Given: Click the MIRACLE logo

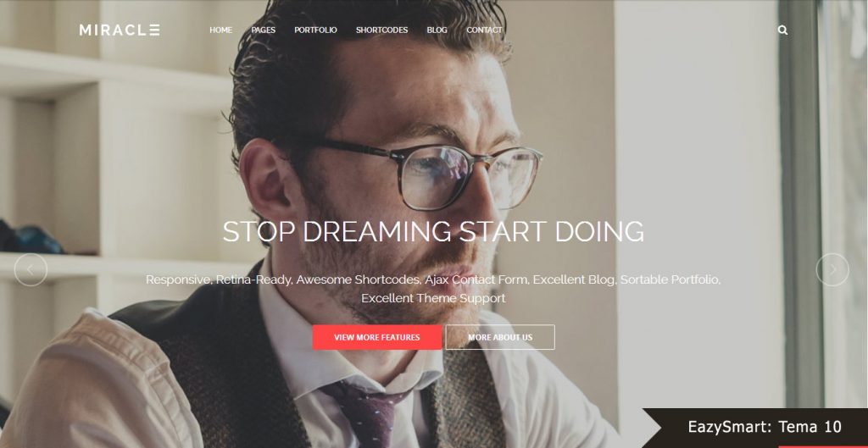Looking at the screenshot, I should [x=120, y=30].
